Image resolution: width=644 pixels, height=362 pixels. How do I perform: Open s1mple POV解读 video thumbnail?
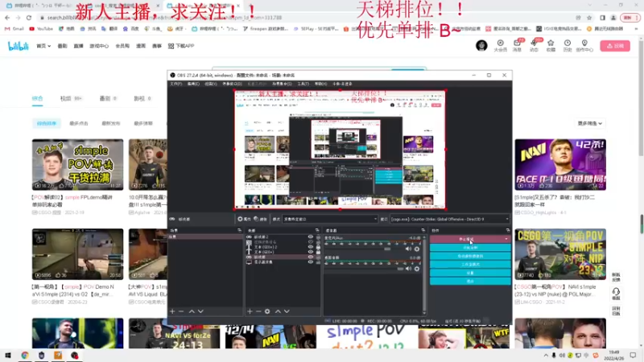(77, 165)
